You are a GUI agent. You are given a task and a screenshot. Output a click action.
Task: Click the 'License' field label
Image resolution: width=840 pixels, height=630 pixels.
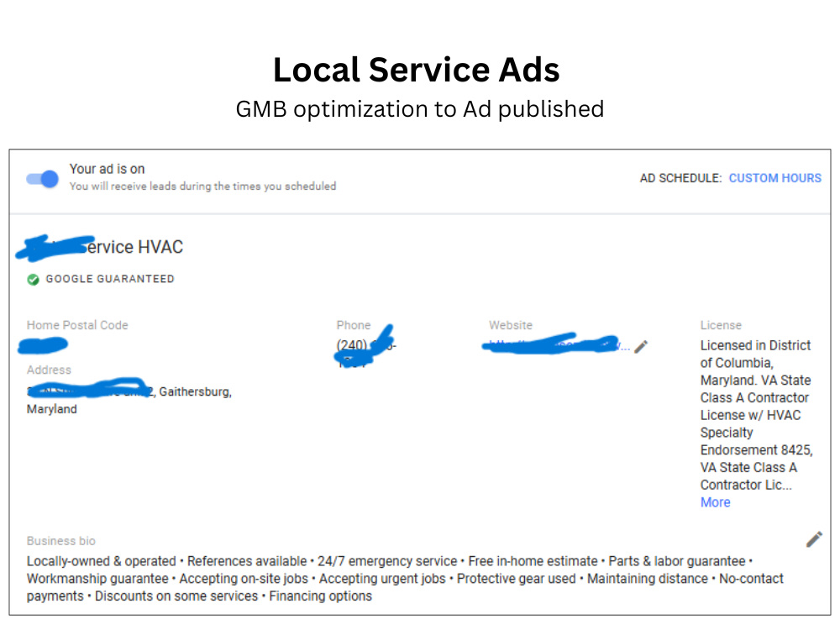tap(721, 324)
